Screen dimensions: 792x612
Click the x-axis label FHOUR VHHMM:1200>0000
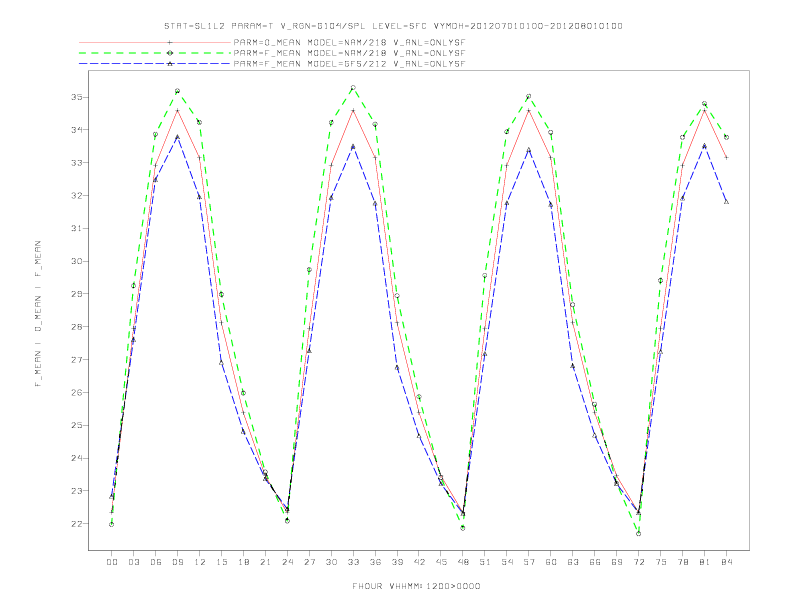(x=416, y=586)
